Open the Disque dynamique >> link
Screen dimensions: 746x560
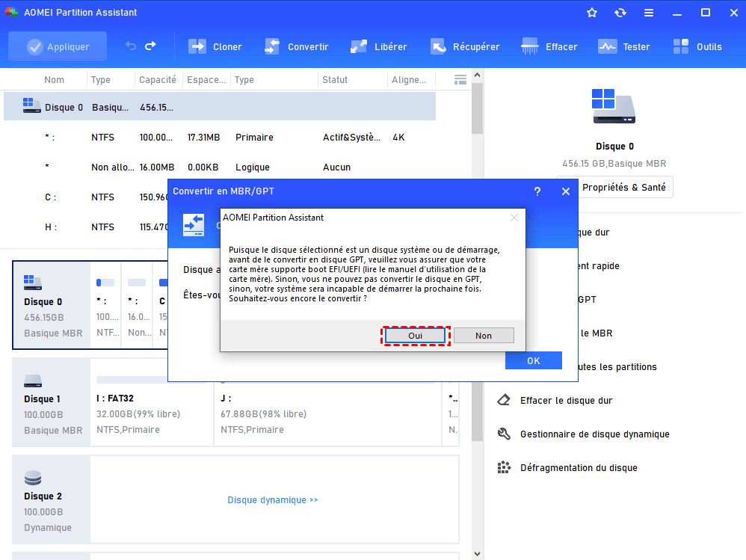tap(273, 500)
